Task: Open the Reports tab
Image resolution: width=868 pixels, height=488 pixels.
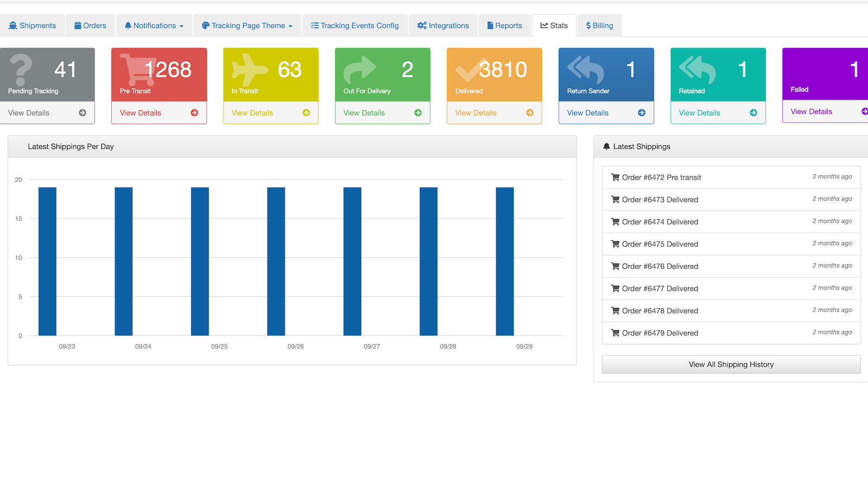Action: (x=505, y=25)
